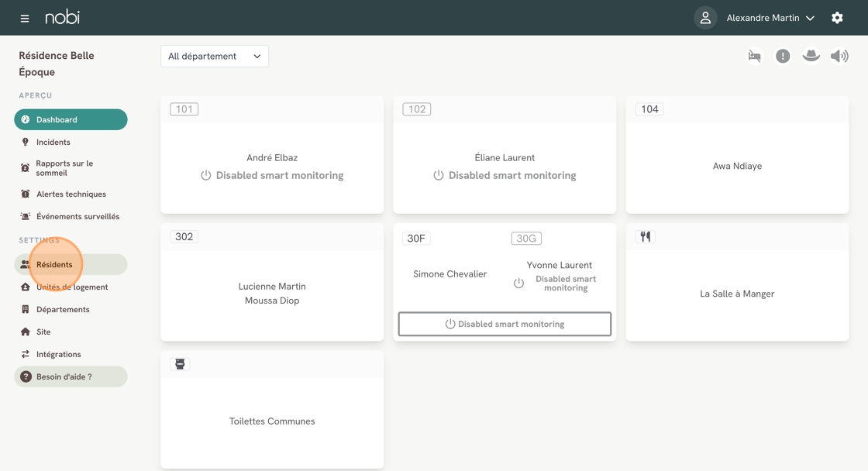Select Intégrations in settings sidebar
The width and height of the screenshot is (868, 471).
[58, 354]
